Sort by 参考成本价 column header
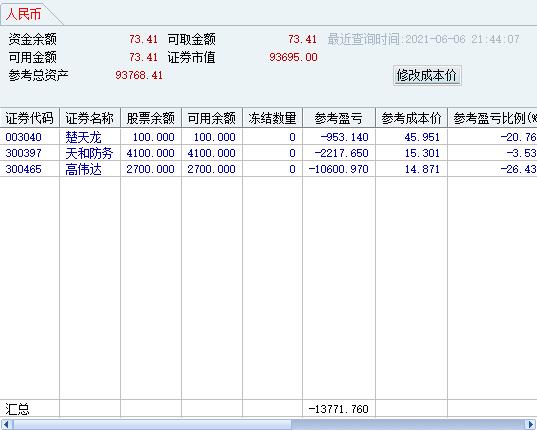The image size is (537, 431). pyautogui.click(x=411, y=118)
